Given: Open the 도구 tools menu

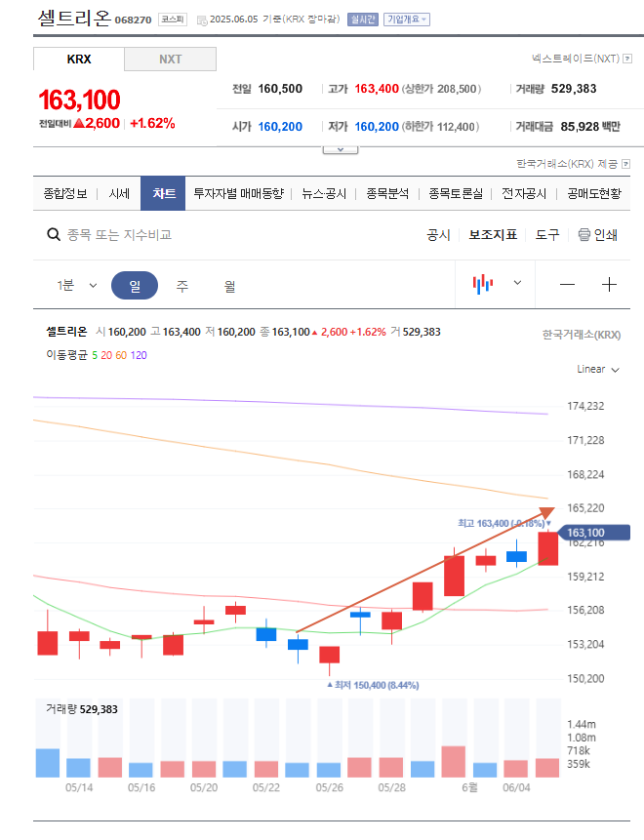Looking at the screenshot, I should coord(547,235).
